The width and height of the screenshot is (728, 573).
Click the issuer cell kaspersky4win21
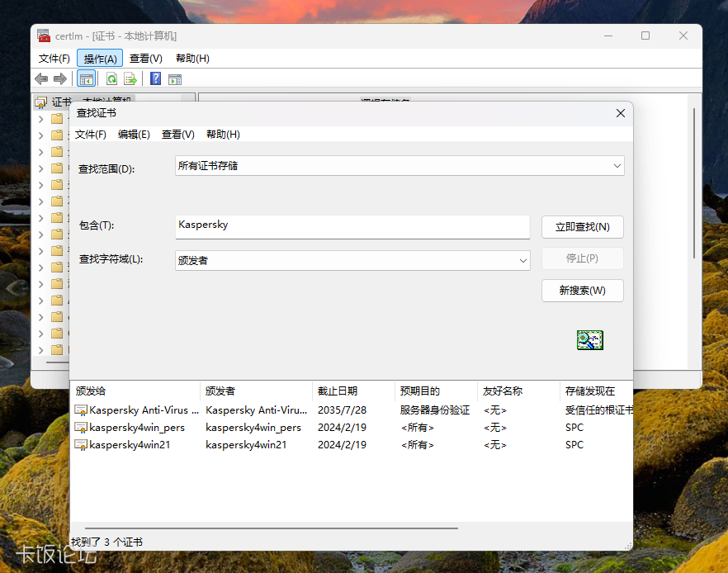pyautogui.click(x=246, y=445)
